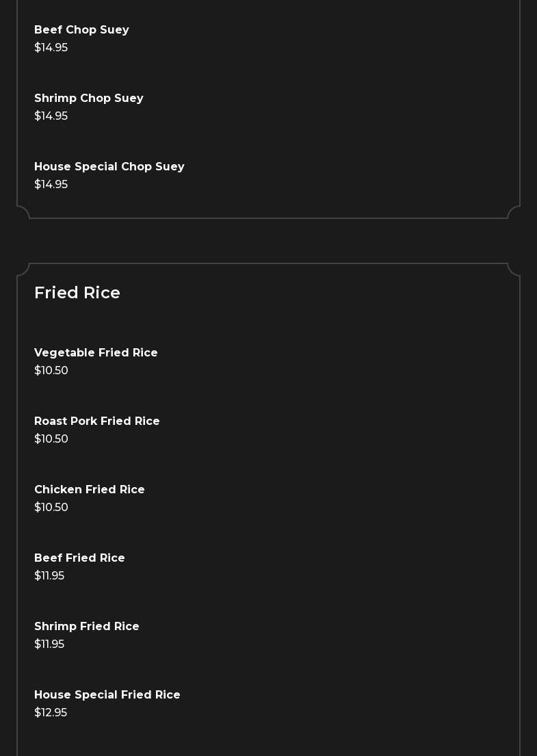The image size is (537, 756).
Task: Open the Roast Pork Fried Rice item
Action: 96,421
